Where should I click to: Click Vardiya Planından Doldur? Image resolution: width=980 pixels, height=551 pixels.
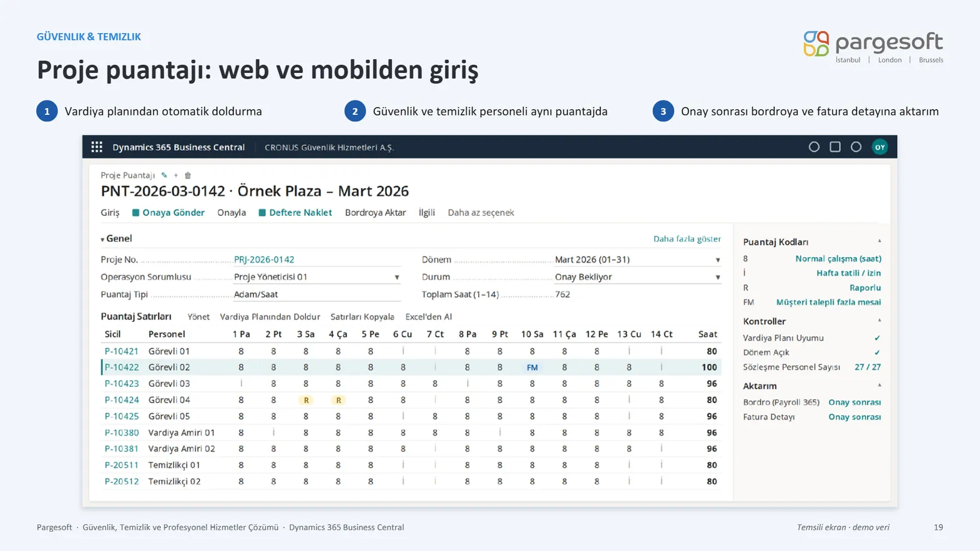[270, 317]
